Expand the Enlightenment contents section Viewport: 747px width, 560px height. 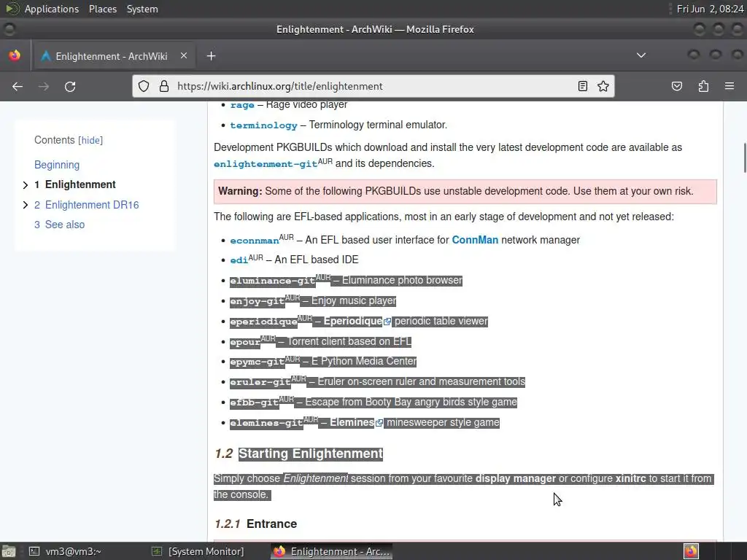(26, 184)
